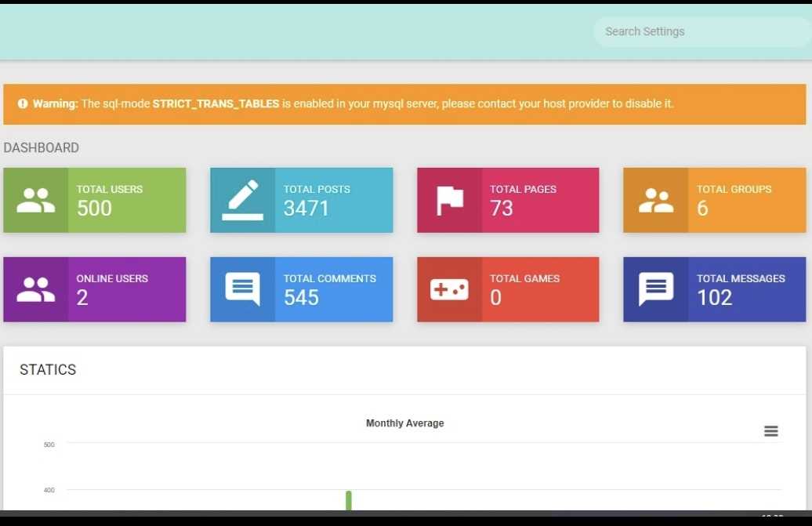Viewport: 812px width, 526px height.
Task: Click the Total Games gamepad icon
Action: click(449, 289)
